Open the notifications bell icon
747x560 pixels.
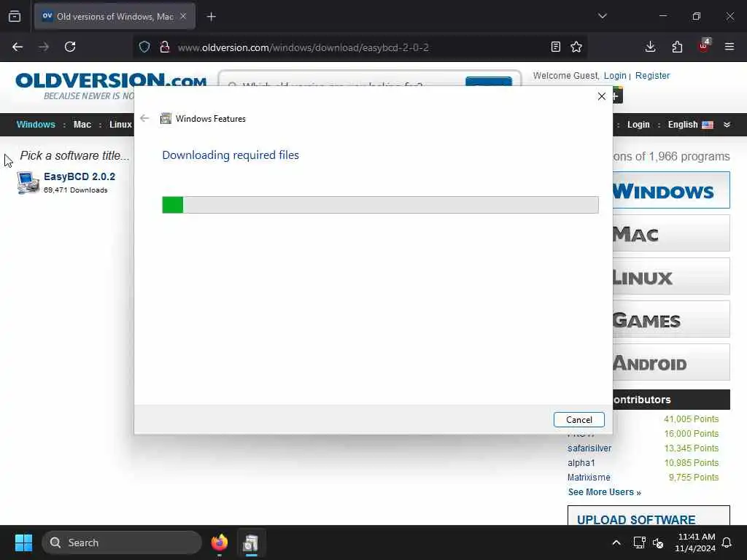727,542
